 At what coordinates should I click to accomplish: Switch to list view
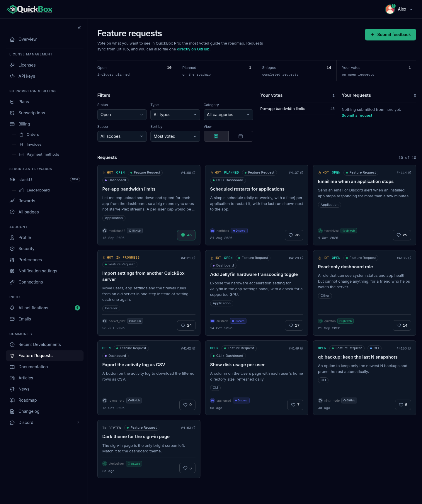point(241,136)
